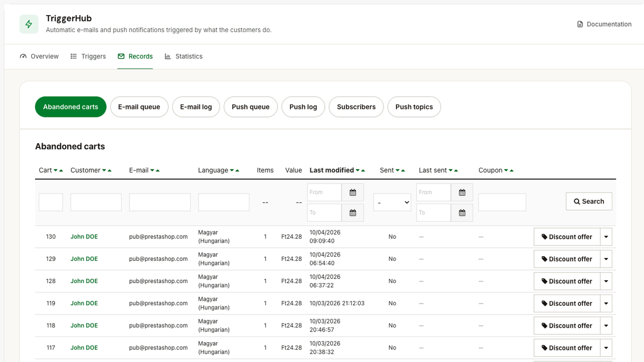Sort Sent column ascending

coord(403,170)
